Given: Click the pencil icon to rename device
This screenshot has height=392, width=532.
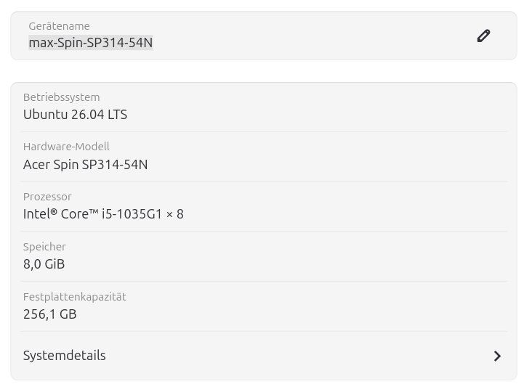Looking at the screenshot, I should [483, 36].
